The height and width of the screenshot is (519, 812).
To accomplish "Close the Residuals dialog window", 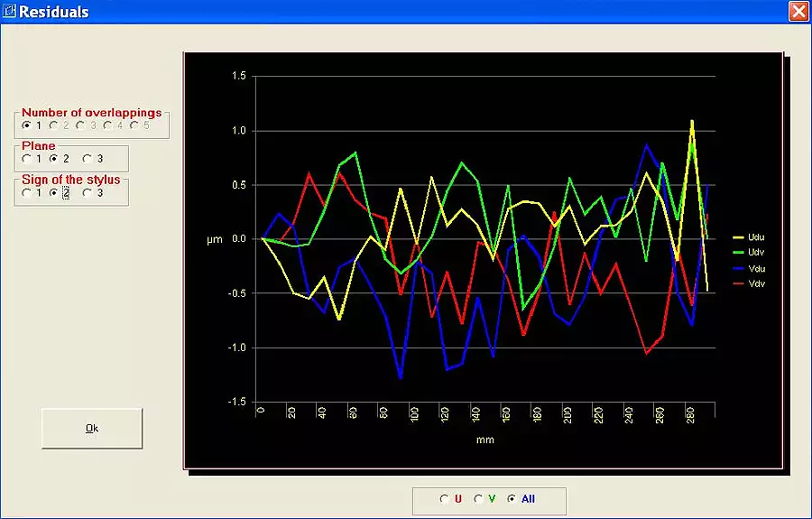I will (798, 12).
